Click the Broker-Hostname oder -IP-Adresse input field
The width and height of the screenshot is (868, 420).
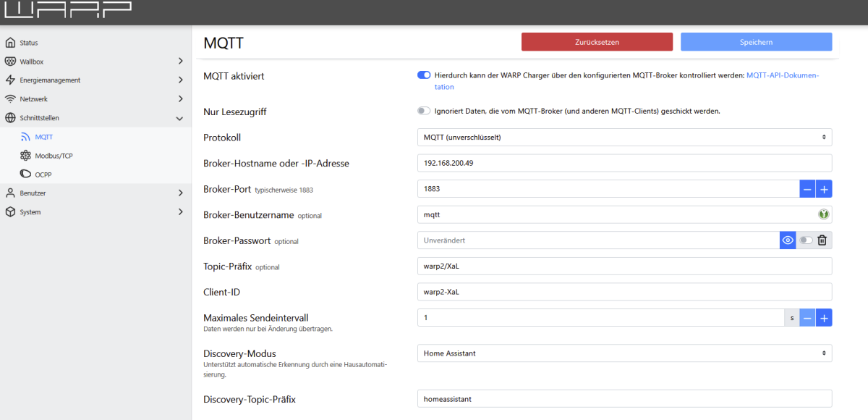pos(624,163)
